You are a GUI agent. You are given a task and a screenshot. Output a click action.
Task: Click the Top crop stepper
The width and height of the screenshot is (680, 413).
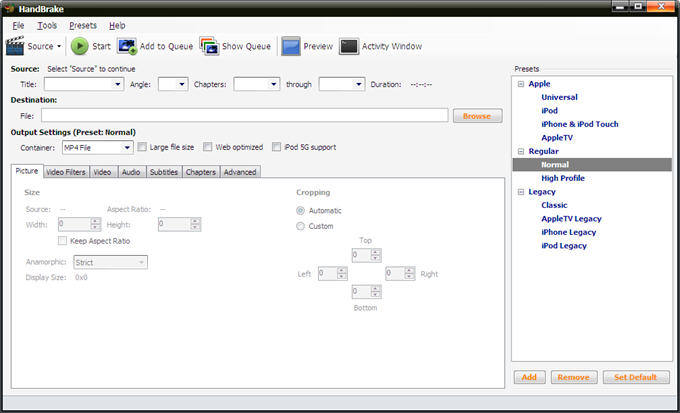366,255
